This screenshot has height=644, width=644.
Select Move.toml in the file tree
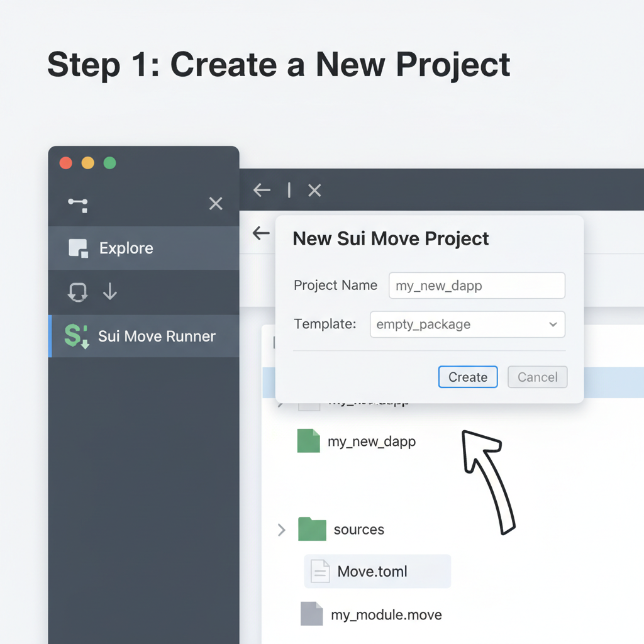pyautogui.click(x=376, y=571)
